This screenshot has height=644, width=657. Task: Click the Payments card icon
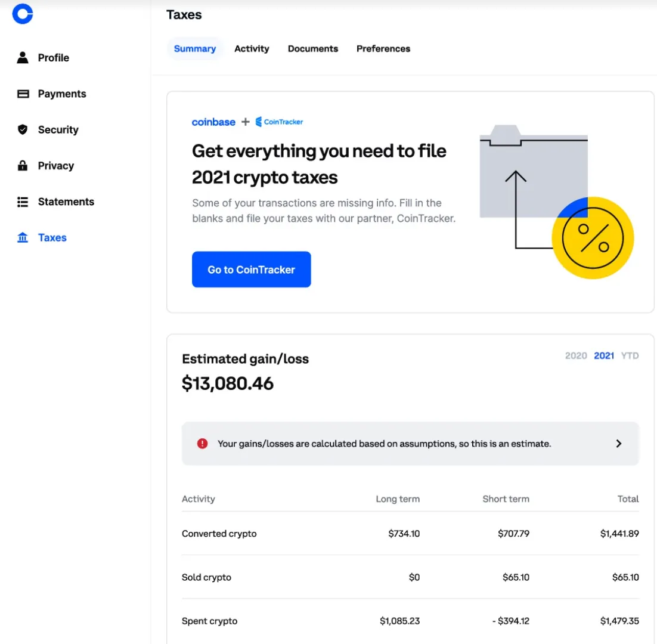(x=23, y=94)
